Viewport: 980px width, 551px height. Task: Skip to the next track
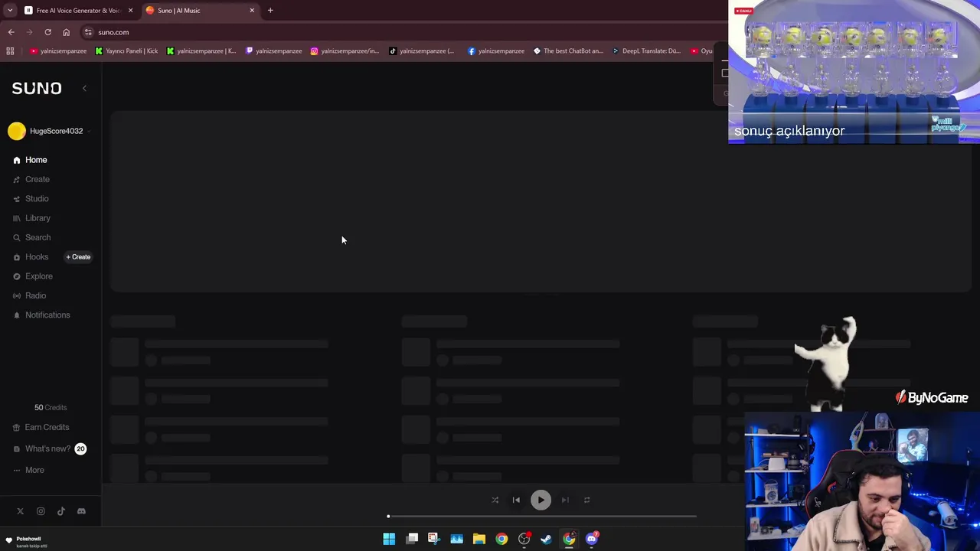(565, 500)
